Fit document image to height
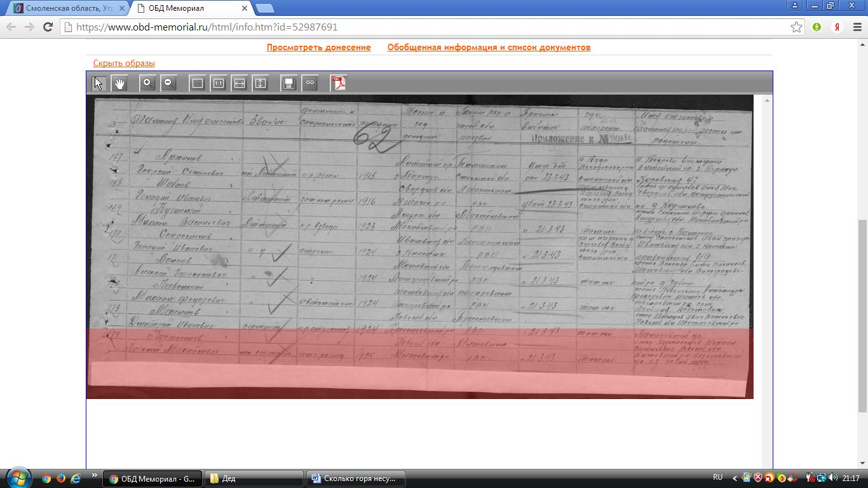The height and width of the screenshot is (488, 868). (261, 83)
